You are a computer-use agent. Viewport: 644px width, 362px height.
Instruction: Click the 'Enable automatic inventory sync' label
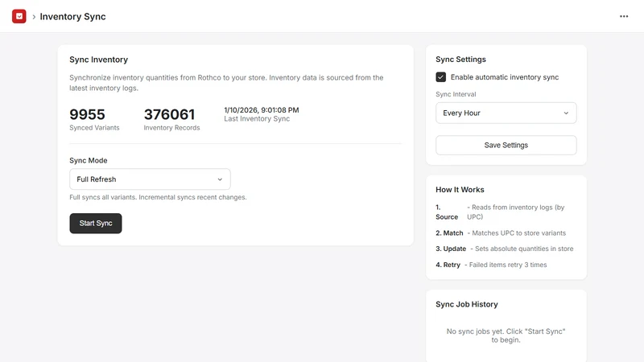(x=505, y=77)
